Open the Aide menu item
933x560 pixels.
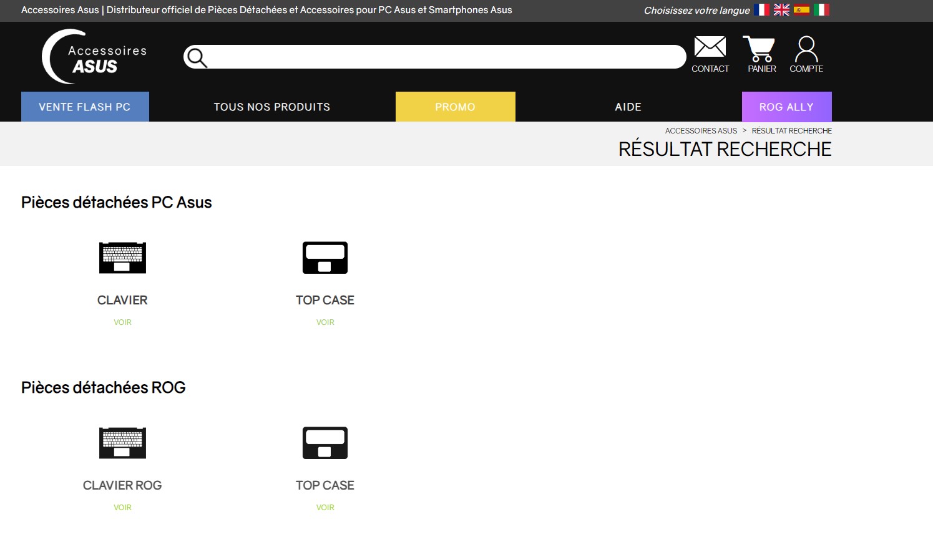click(x=628, y=107)
